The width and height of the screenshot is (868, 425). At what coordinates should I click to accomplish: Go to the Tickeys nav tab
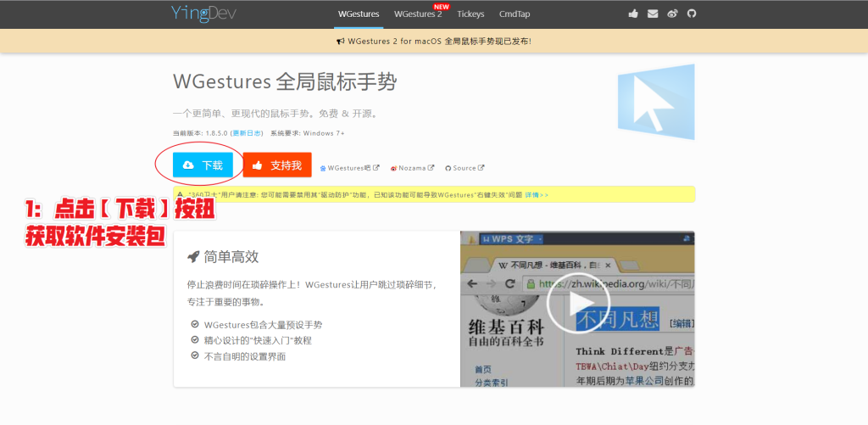(470, 14)
